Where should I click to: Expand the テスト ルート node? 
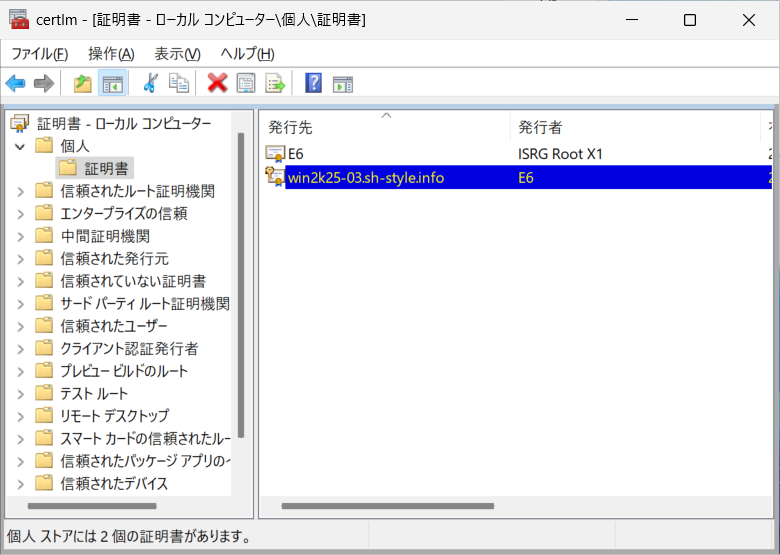pos(20,394)
